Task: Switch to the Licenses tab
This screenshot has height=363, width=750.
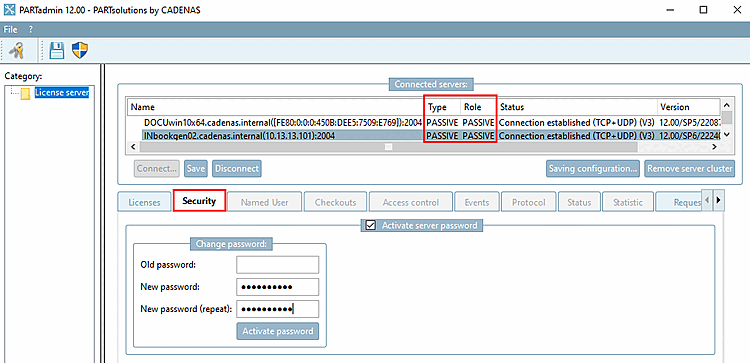Action: 144,202
